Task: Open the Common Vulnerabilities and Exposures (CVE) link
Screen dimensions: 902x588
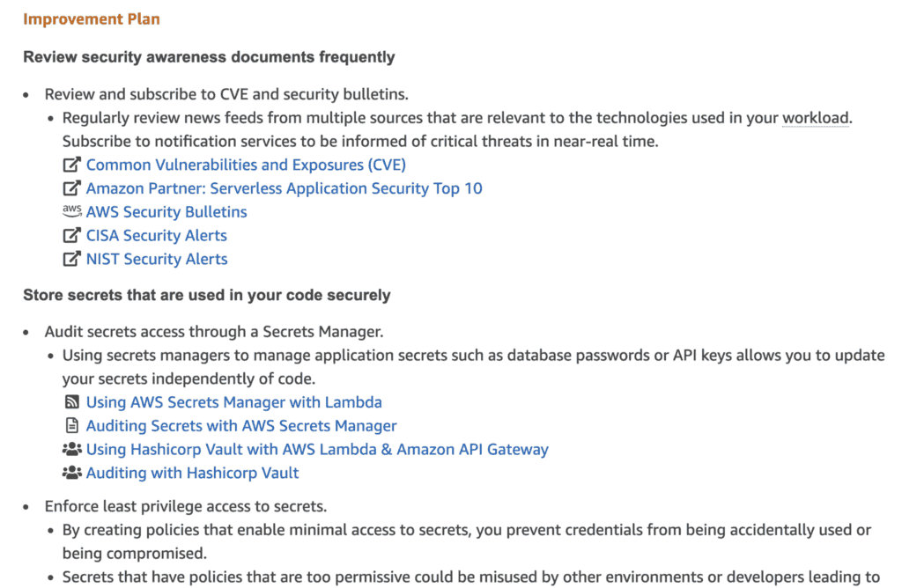Action: (x=246, y=165)
